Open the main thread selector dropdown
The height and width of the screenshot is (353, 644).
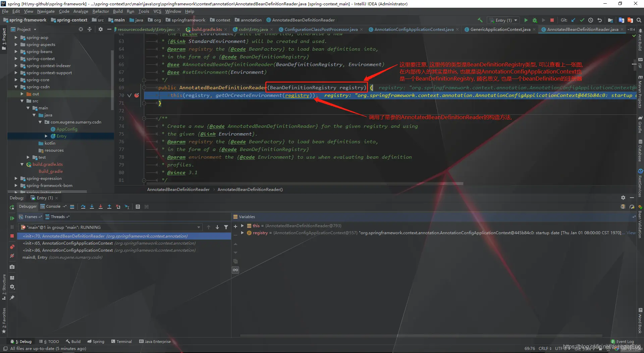click(111, 227)
